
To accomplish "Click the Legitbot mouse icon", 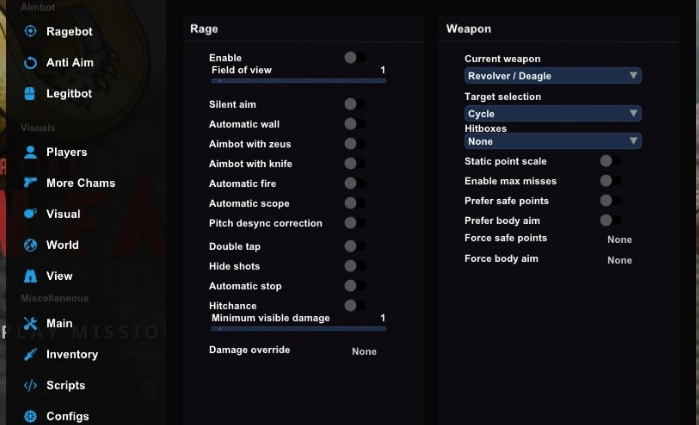I will point(30,94).
